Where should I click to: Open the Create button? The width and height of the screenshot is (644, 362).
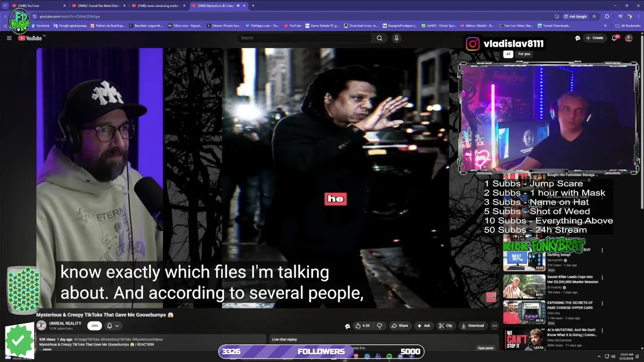click(x=594, y=38)
